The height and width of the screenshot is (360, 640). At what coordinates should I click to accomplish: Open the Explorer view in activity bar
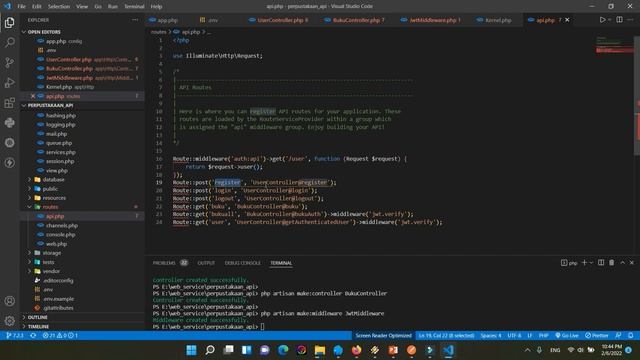tap(9, 22)
